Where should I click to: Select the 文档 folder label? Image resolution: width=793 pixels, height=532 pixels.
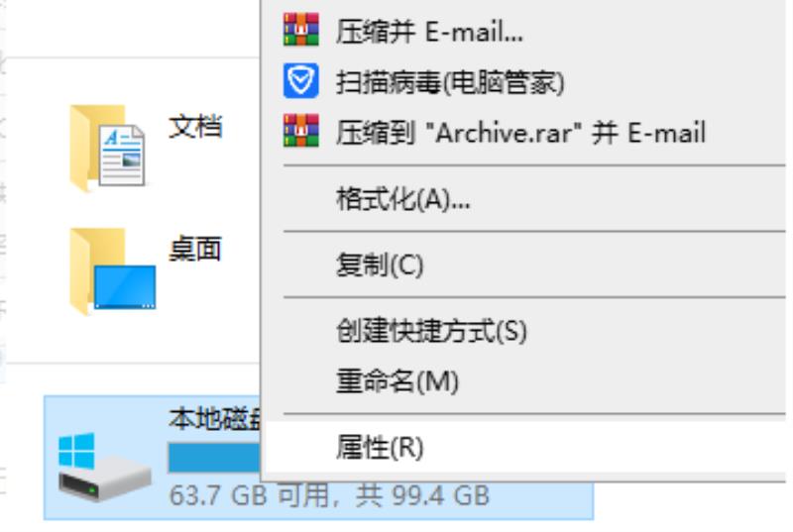195,126
